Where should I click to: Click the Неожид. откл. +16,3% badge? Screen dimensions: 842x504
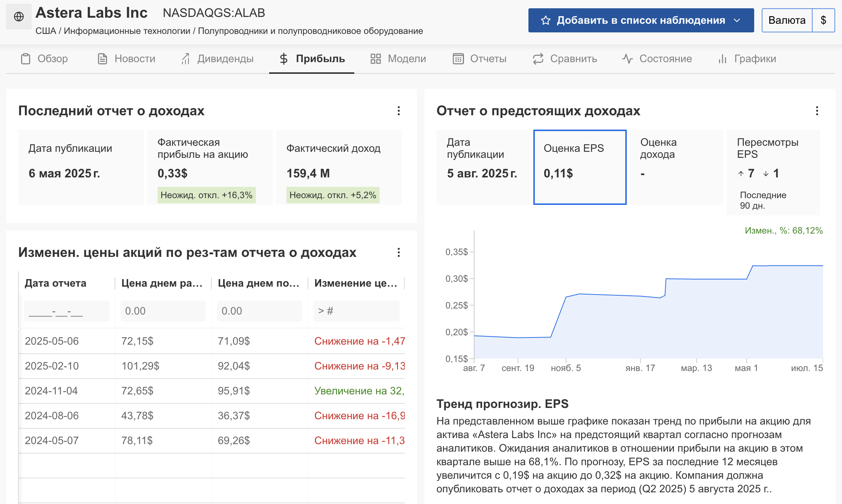point(207,195)
